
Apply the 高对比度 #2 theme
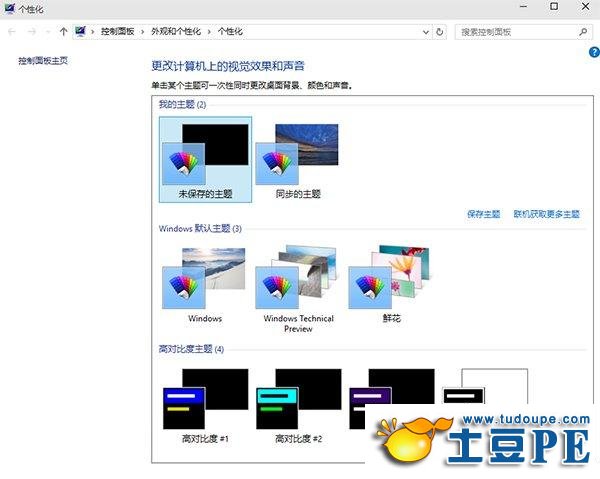298,406
